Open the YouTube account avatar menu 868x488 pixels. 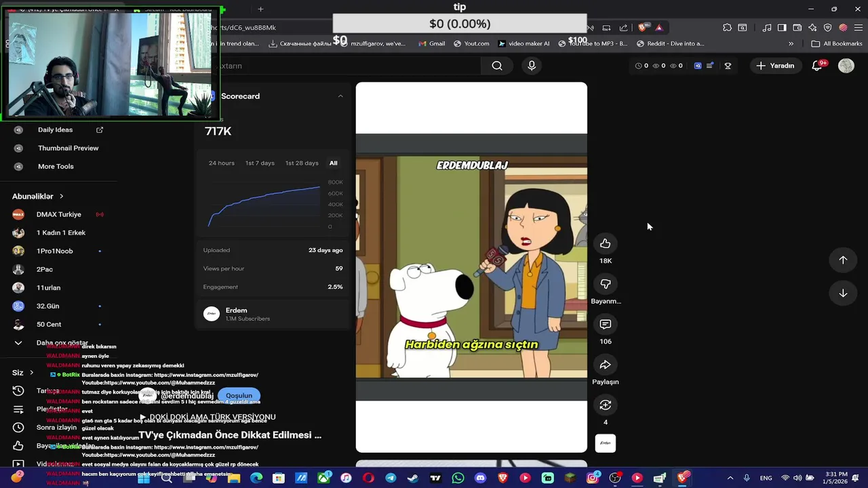point(846,66)
